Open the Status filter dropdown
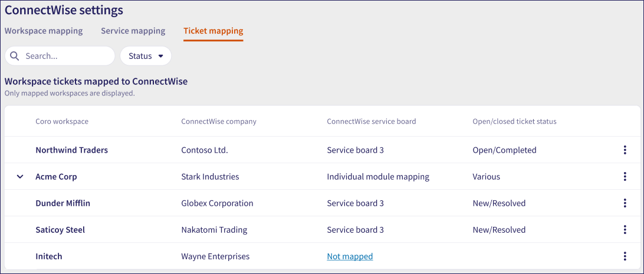Image resolution: width=644 pixels, height=274 pixels. point(145,56)
